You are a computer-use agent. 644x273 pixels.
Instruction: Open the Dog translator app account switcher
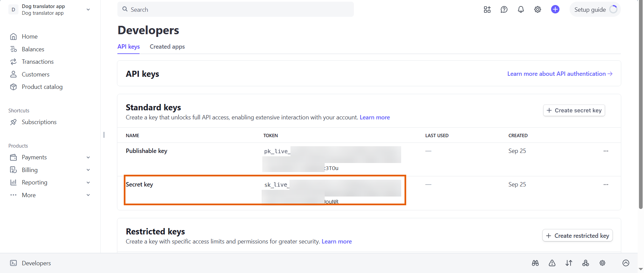tap(50, 9)
